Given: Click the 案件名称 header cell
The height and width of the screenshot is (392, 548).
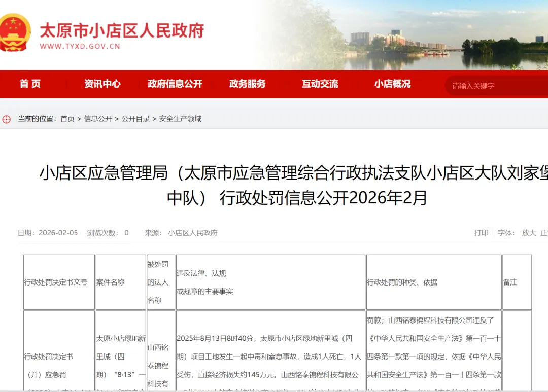Looking at the screenshot, I should 121,282.
